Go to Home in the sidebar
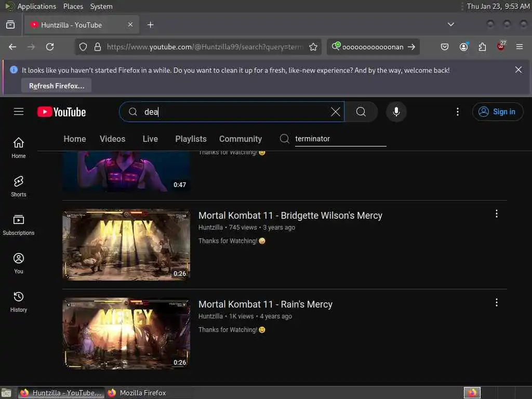This screenshot has height=399, width=532. (x=19, y=148)
